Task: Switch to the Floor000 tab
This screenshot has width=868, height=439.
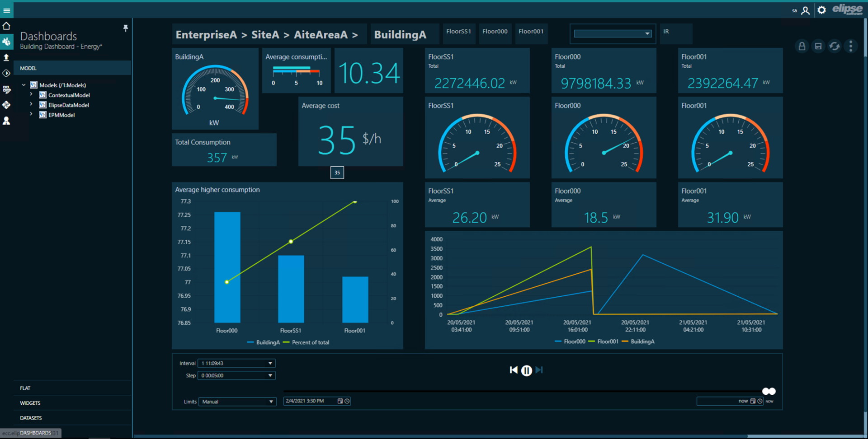Action: (495, 32)
